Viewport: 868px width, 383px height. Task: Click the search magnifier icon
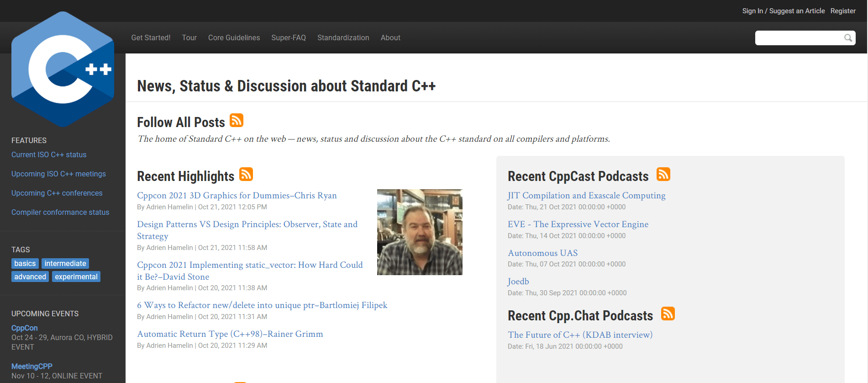(848, 38)
